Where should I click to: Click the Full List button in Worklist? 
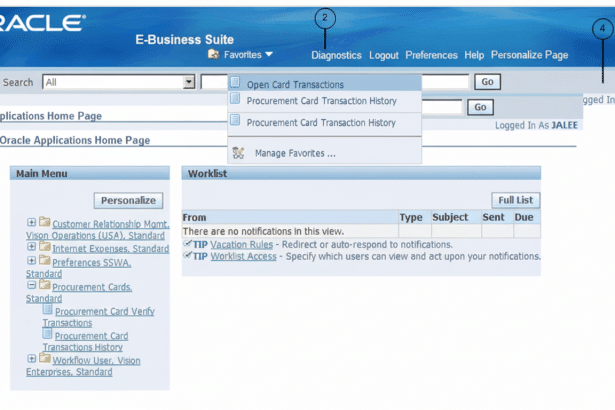click(515, 200)
